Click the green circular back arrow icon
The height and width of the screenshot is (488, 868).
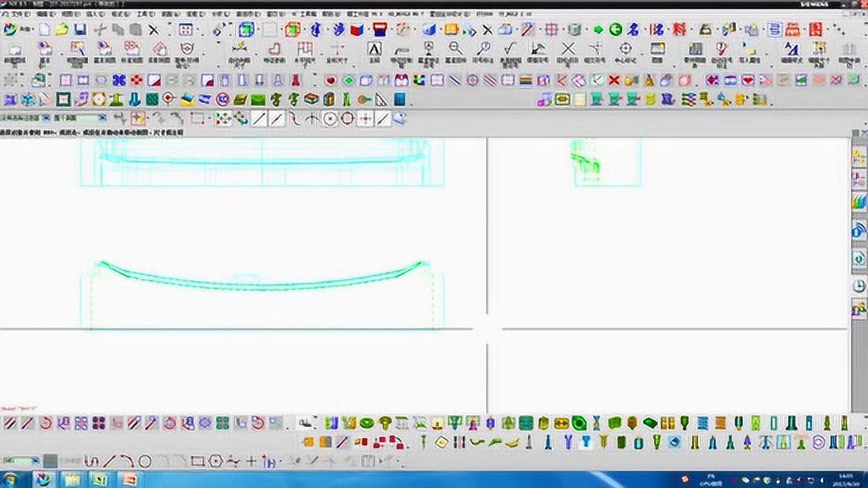point(615,29)
